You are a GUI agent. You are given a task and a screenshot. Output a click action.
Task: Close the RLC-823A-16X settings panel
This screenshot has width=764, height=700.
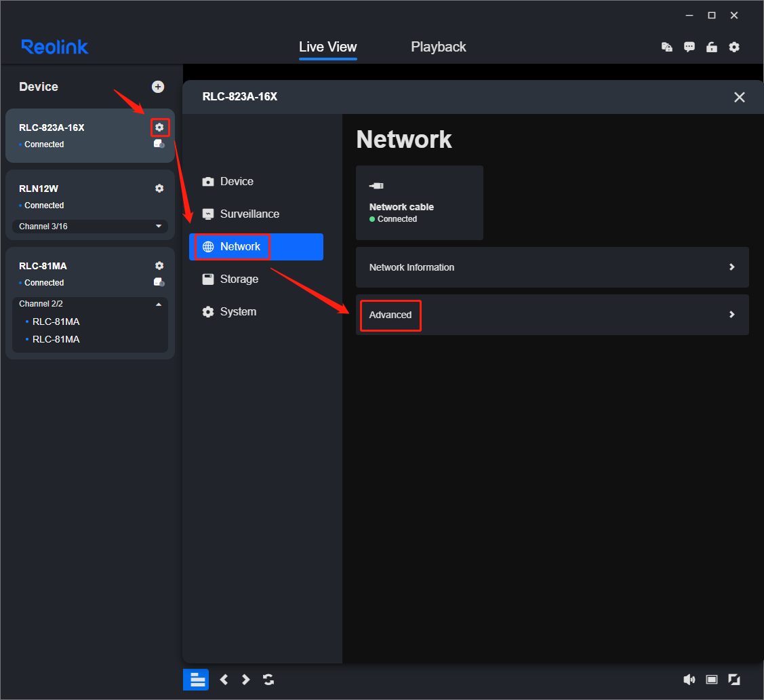click(739, 97)
